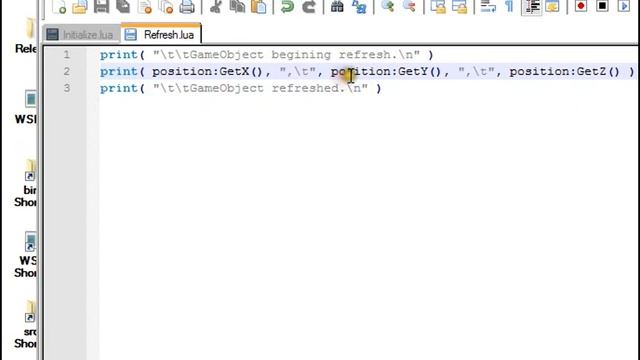The height and width of the screenshot is (360, 640).
Task: Click line number 1 in the margin
Action: (67, 55)
